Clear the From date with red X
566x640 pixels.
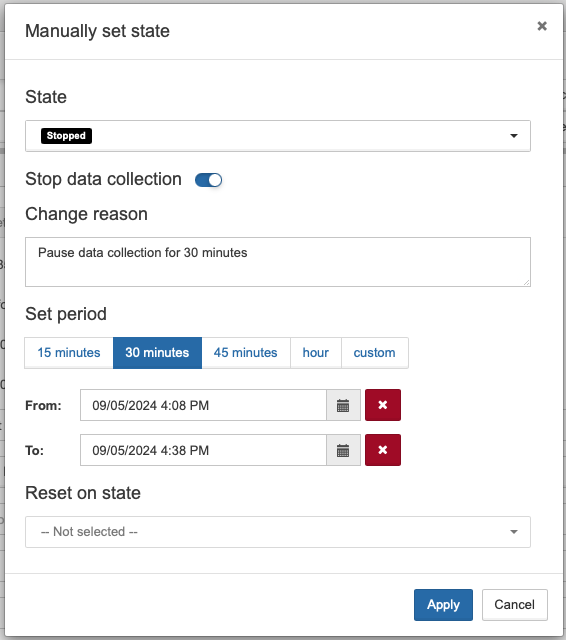coord(383,405)
